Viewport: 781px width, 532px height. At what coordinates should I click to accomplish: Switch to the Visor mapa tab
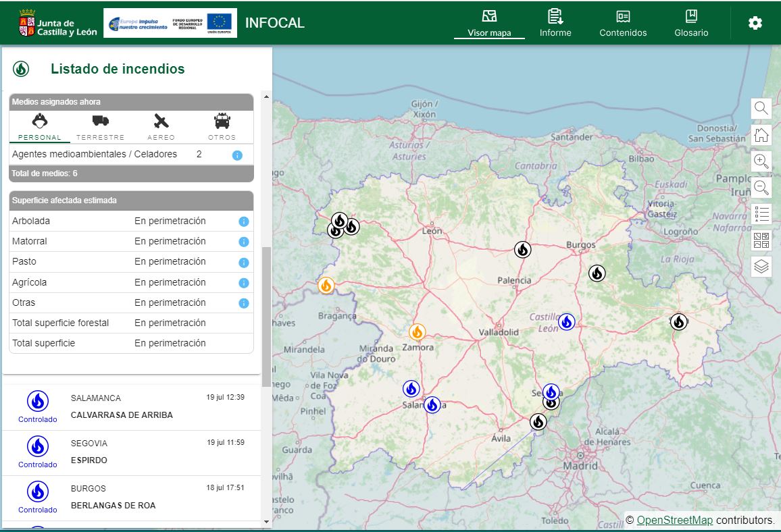pyautogui.click(x=489, y=24)
